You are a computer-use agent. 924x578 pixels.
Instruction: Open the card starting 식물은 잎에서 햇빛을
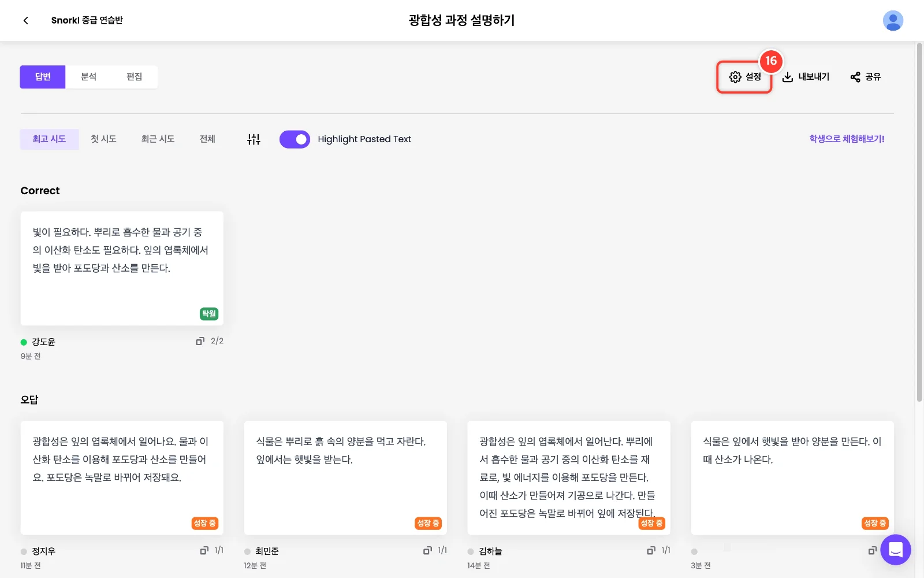792,477
